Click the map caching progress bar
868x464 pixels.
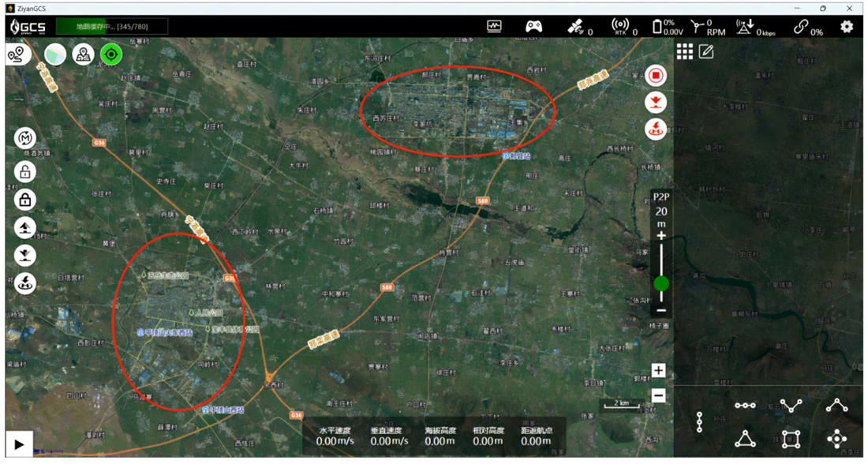coord(112,27)
